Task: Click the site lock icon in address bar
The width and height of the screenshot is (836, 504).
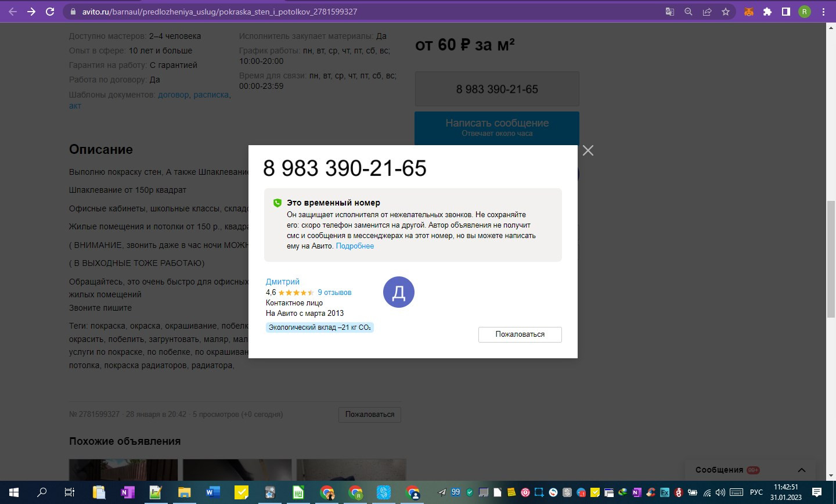Action: [73, 12]
